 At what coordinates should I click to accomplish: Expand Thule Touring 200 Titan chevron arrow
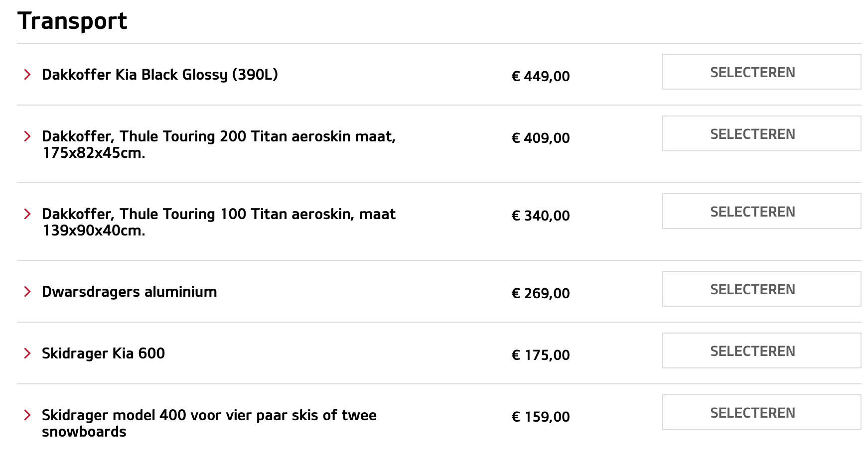[27, 136]
